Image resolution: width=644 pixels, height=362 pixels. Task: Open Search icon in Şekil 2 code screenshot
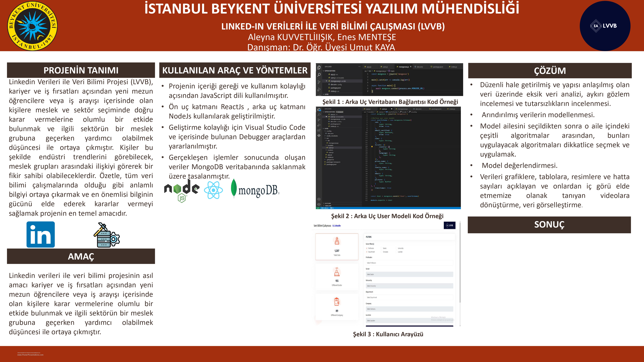tap(319, 115)
